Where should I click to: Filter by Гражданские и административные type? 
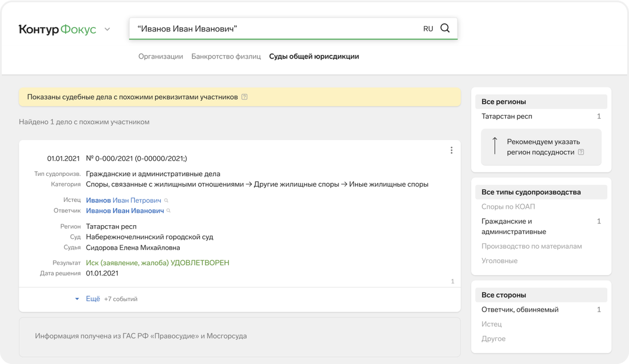pyautogui.click(x=514, y=226)
